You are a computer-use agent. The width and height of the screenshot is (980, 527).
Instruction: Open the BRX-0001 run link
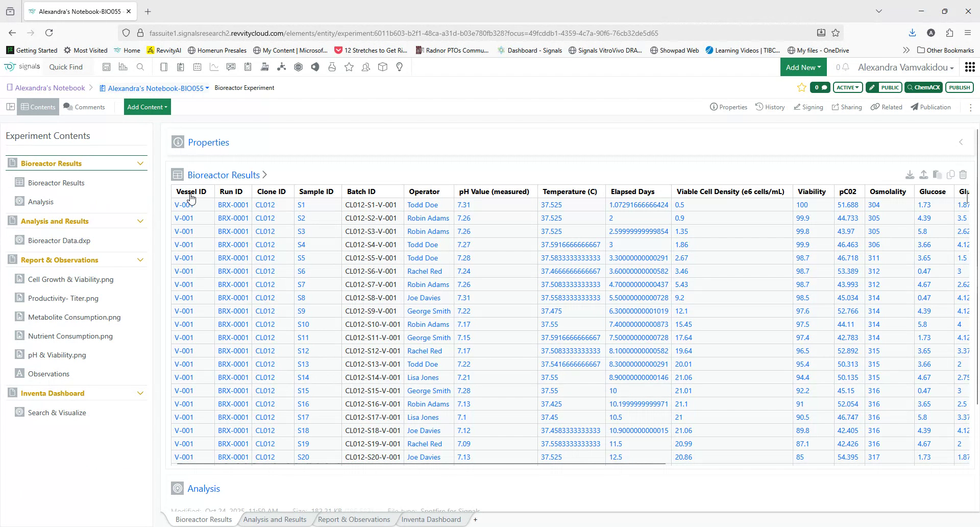coord(233,205)
